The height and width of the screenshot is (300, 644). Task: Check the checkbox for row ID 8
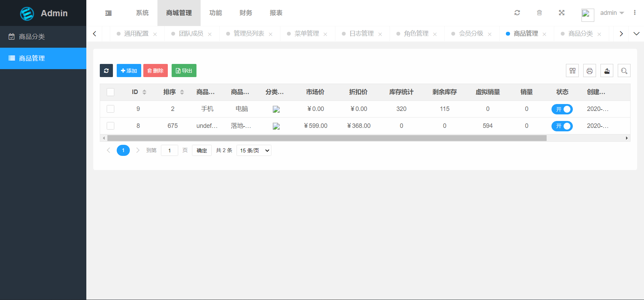[110, 126]
